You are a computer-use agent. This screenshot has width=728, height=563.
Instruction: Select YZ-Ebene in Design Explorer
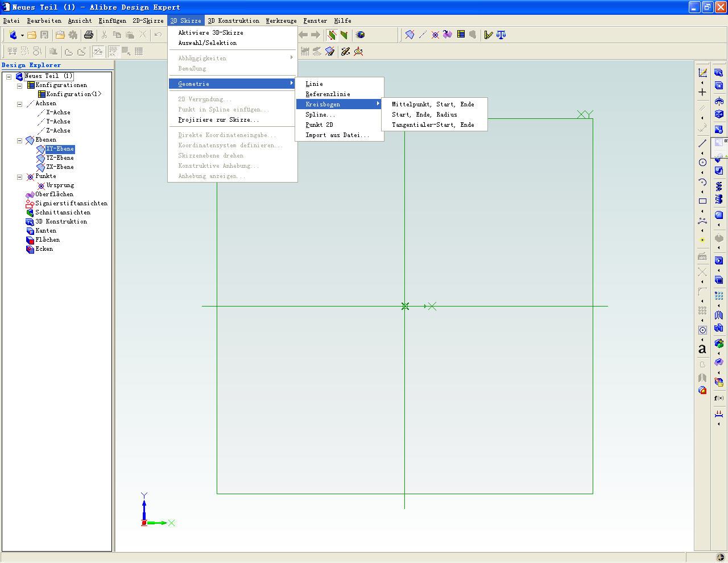tap(60, 158)
